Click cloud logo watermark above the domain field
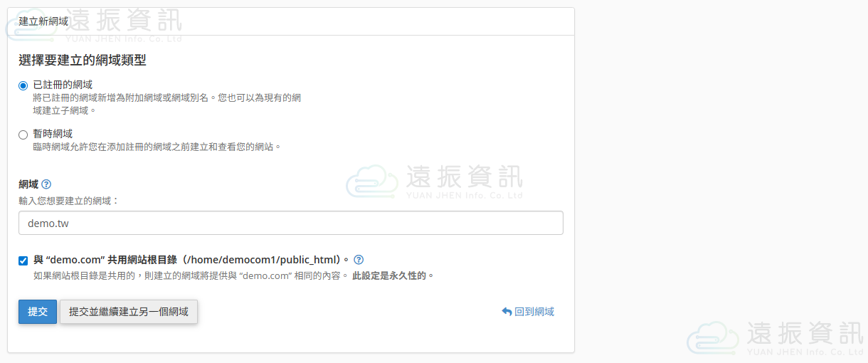The width and height of the screenshot is (868, 363). [371, 181]
